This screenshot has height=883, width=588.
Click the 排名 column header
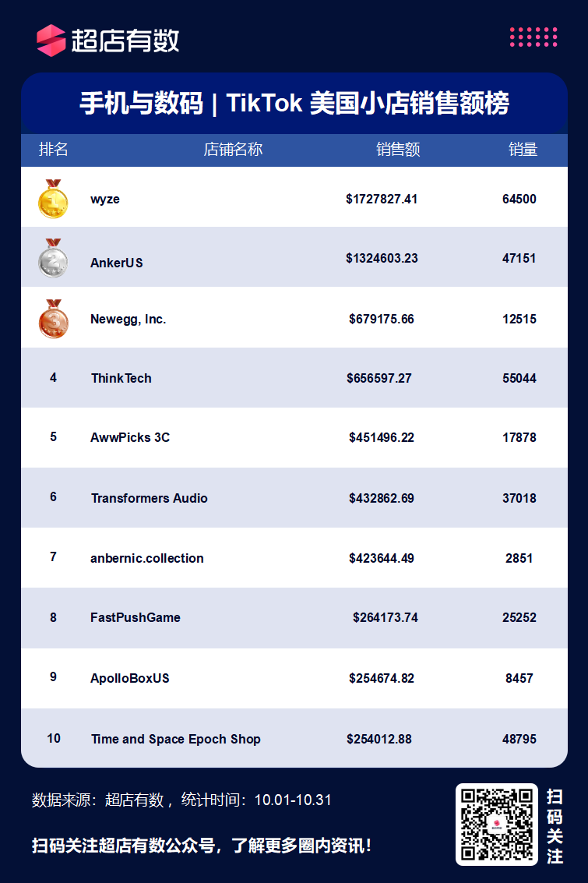point(54,149)
